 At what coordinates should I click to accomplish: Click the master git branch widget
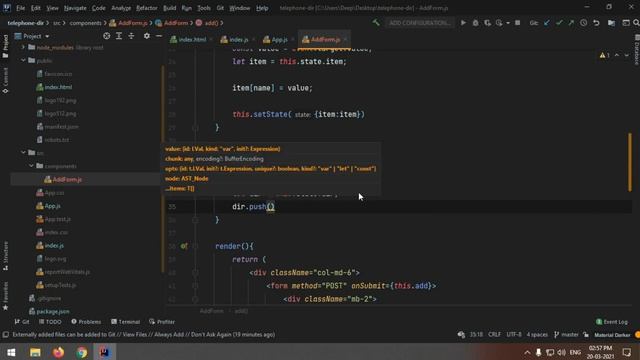566,334
